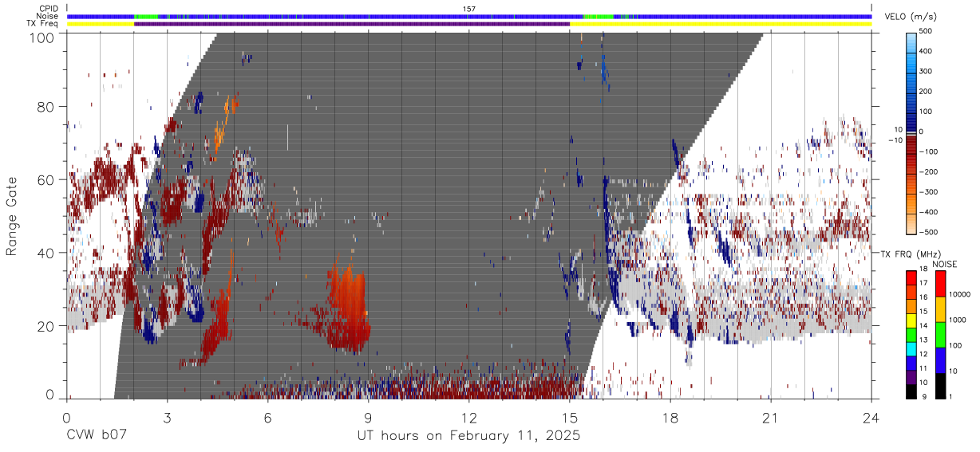Click UT hour axis tick 15

tap(570, 417)
